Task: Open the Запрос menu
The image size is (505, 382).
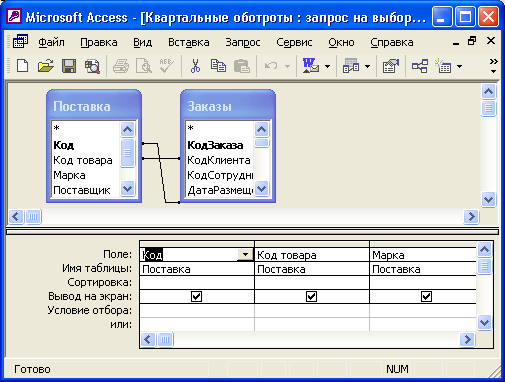Action: coord(243,42)
